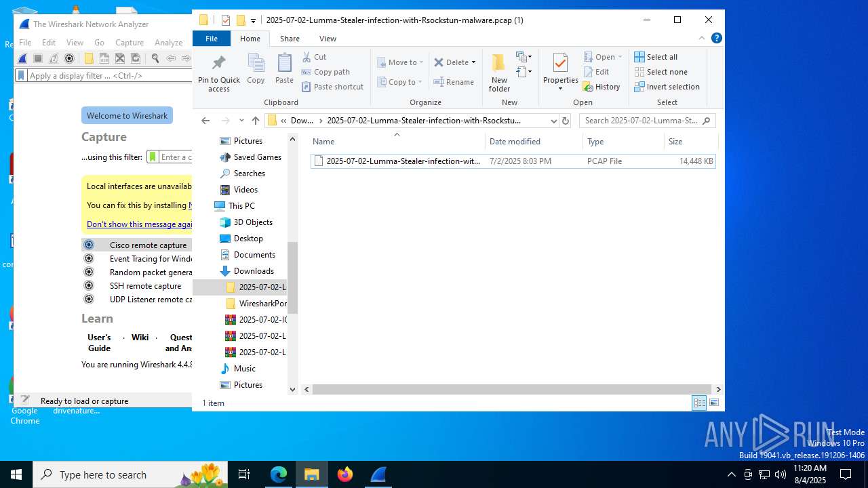Click Rename in the Organize group
The image size is (868, 488).
tap(454, 82)
